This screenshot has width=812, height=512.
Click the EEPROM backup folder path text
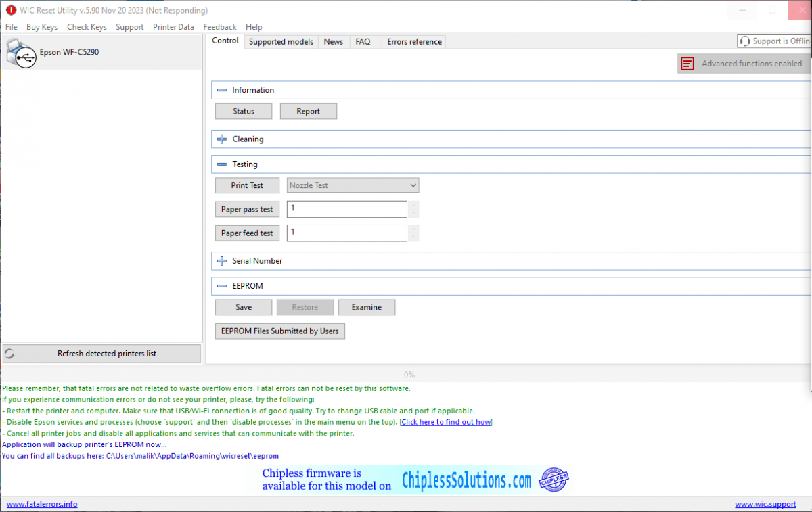192,457
